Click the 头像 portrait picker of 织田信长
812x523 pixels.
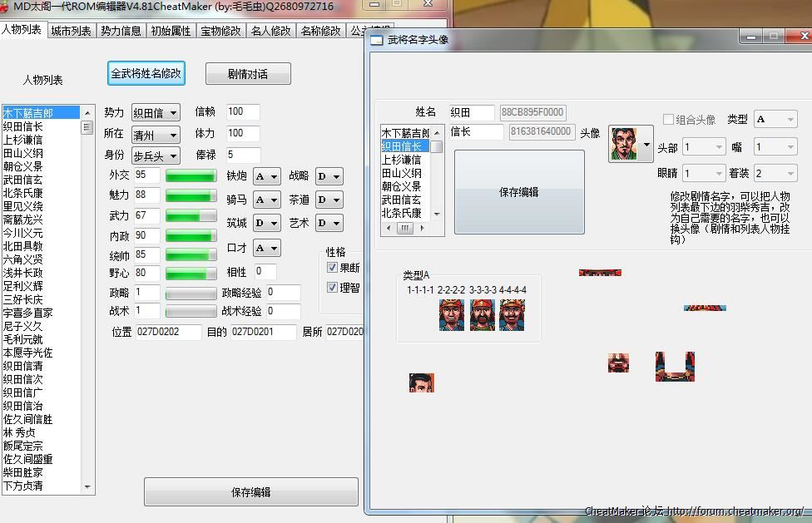[x=631, y=144]
